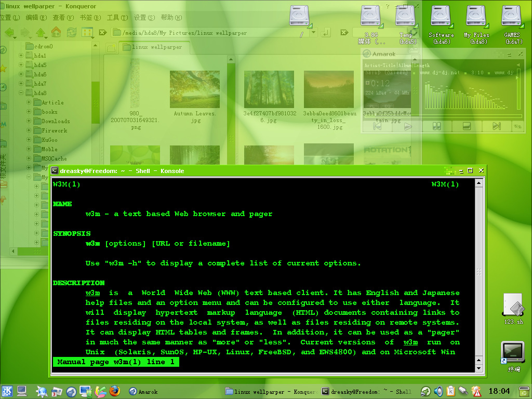The height and width of the screenshot is (399, 532).
Task: Open a new tab in Konqueror
Action: tap(111, 48)
